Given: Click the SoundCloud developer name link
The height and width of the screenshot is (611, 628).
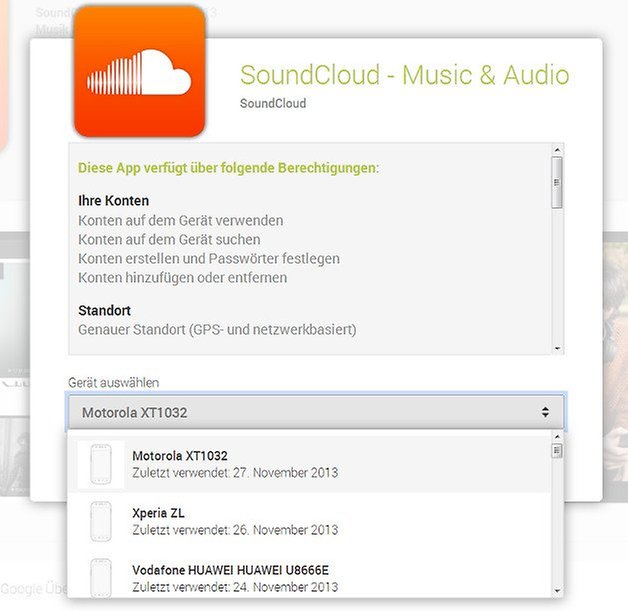Looking at the screenshot, I should (x=273, y=103).
